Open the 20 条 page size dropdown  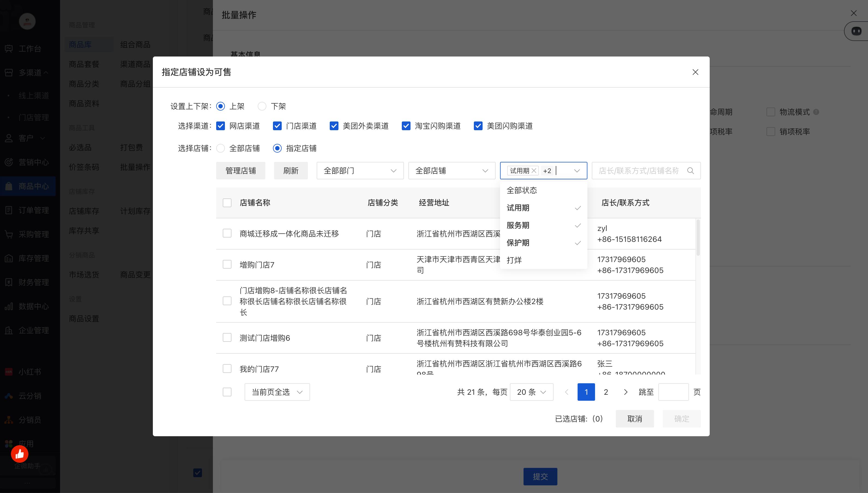click(531, 392)
